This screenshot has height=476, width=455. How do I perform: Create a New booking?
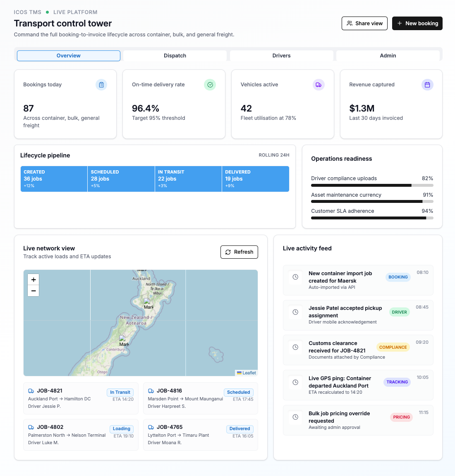[x=417, y=24]
